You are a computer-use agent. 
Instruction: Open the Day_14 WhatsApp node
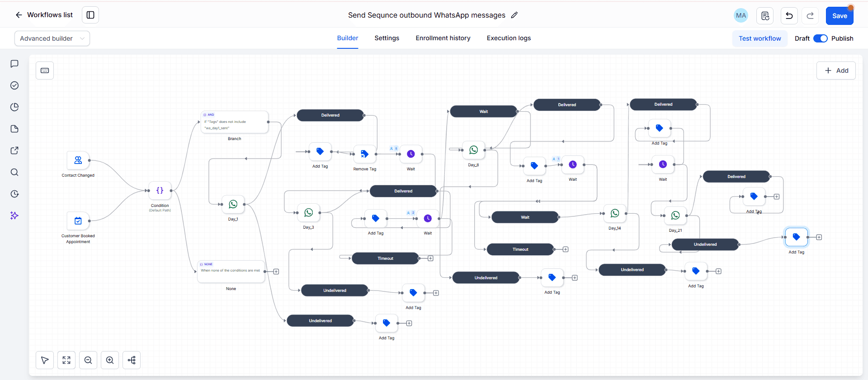pos(615,213)
